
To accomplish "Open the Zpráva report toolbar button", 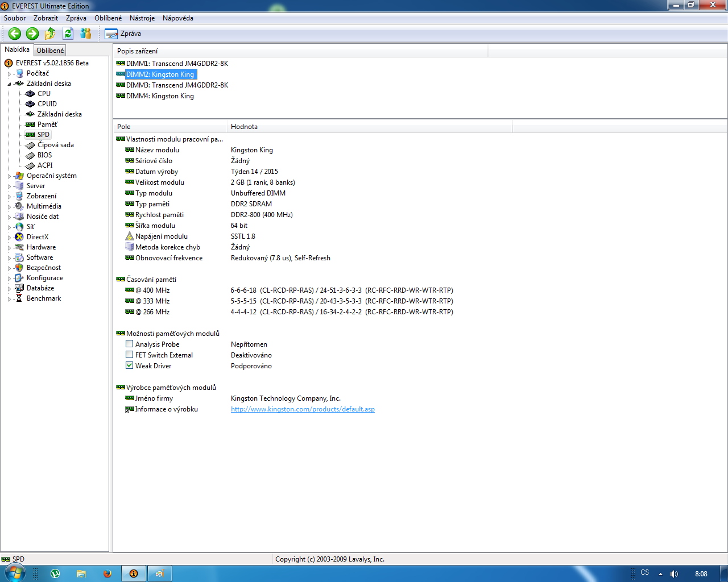I will click(x=123, y=34).
